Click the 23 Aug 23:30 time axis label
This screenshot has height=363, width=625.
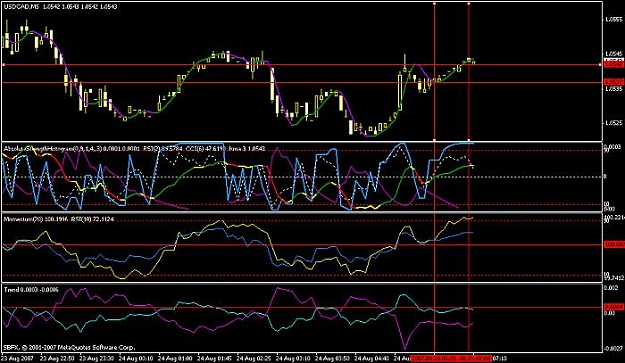(x=95, y=358)
